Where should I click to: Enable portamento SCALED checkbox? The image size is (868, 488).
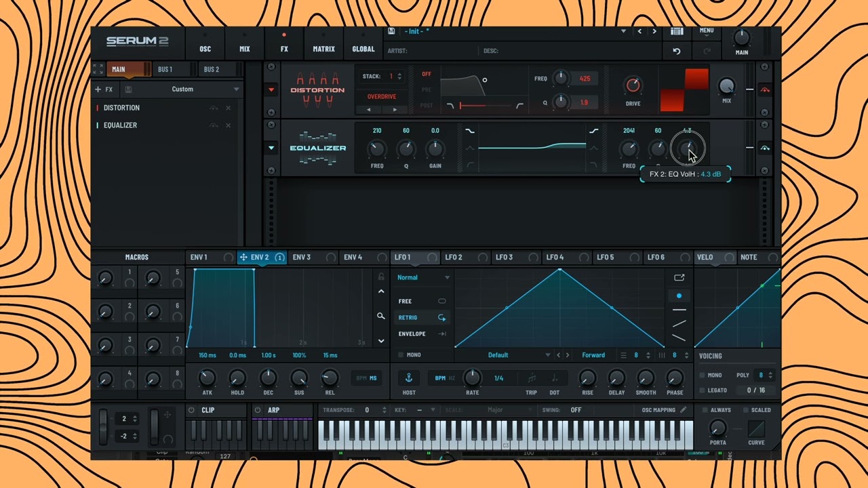tap(746, 410)
